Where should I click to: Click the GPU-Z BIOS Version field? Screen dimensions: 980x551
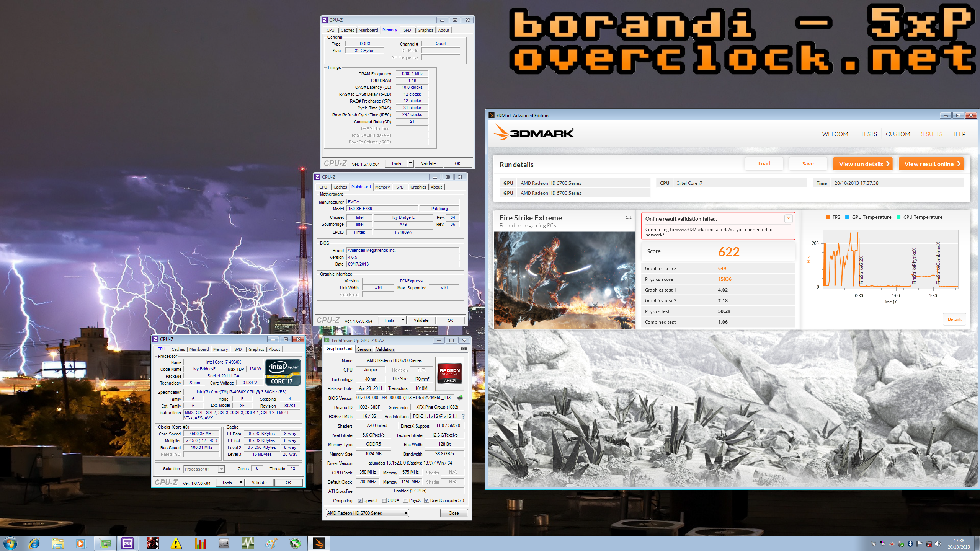click(x=406, y=398)
